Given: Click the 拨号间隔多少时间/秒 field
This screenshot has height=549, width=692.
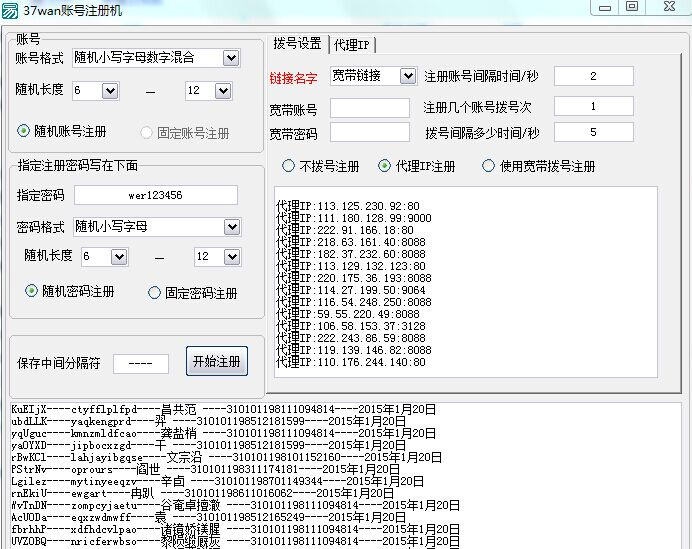Looking at the screenshot, I should 594,132.
